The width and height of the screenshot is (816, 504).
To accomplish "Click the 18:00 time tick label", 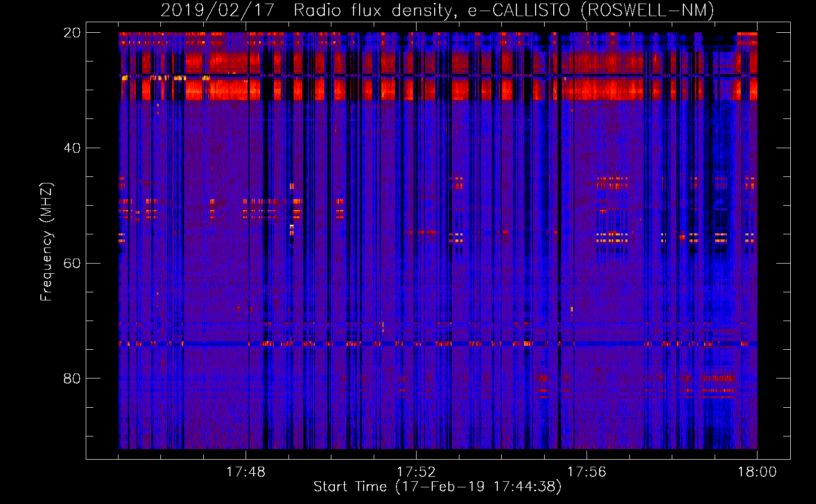I will (757, 472).
